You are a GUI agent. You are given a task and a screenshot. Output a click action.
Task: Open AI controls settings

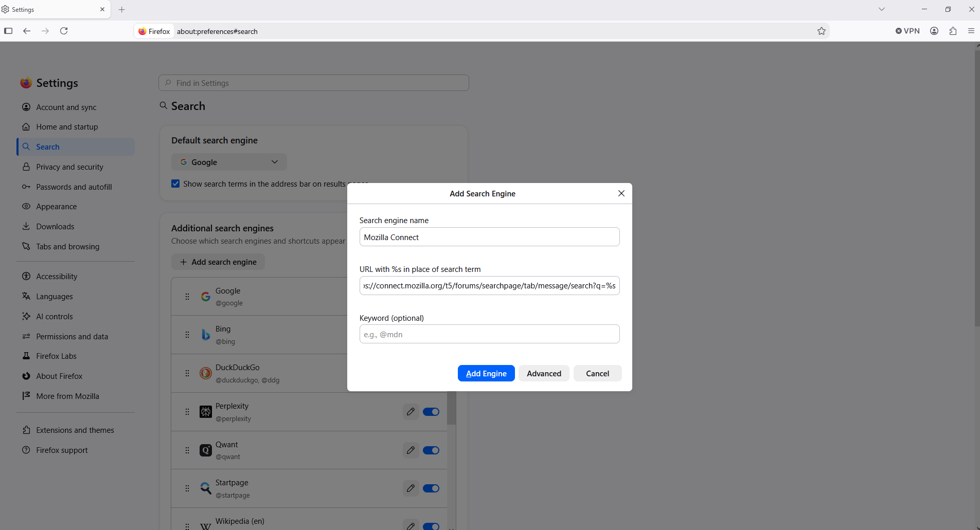pyautogui.click(x=76, y=316)
